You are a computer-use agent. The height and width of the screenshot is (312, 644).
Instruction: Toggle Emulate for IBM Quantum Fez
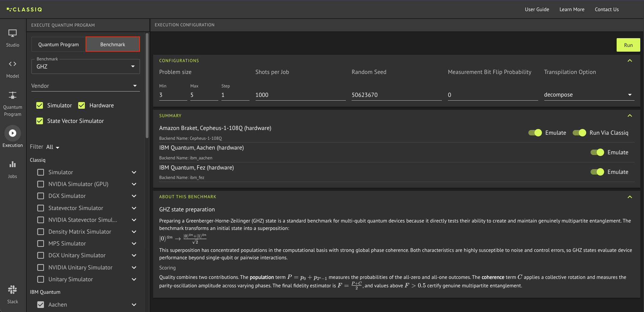tap(597, 172)
